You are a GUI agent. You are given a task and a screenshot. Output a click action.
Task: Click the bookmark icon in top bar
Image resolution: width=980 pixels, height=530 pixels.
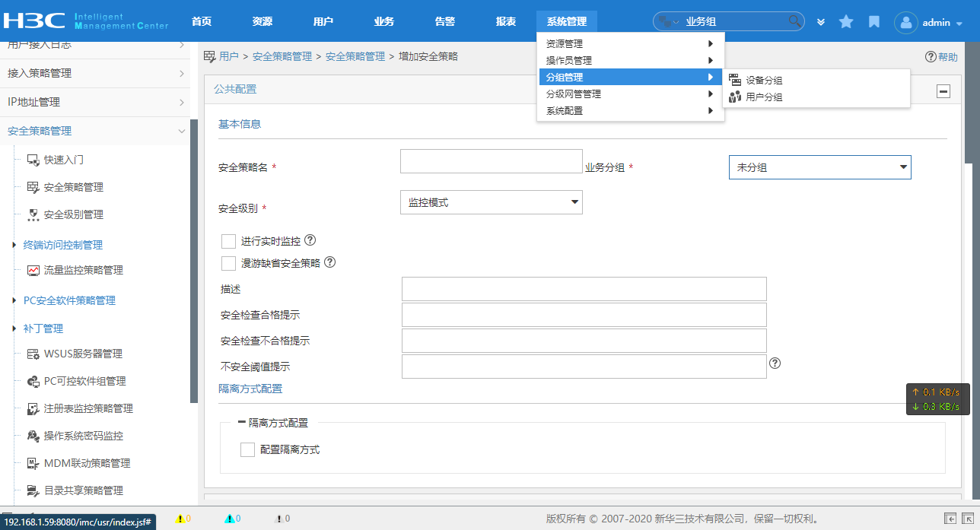pos(874,22)
